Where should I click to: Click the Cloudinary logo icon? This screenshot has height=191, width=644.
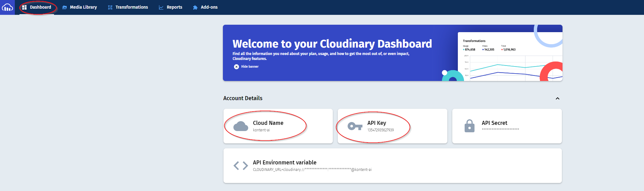coord(7,7)
